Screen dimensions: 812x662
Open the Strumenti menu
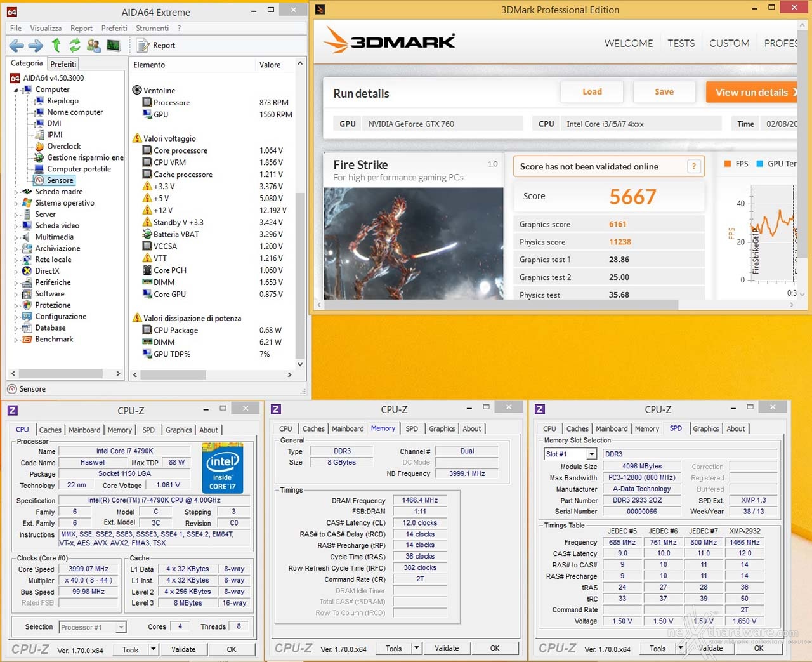coord(152,28)
